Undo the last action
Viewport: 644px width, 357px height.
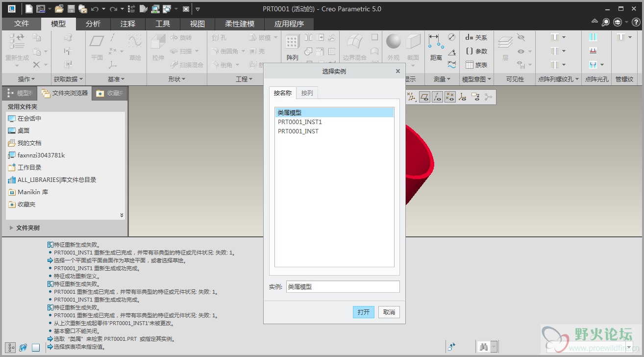[95, 9]
